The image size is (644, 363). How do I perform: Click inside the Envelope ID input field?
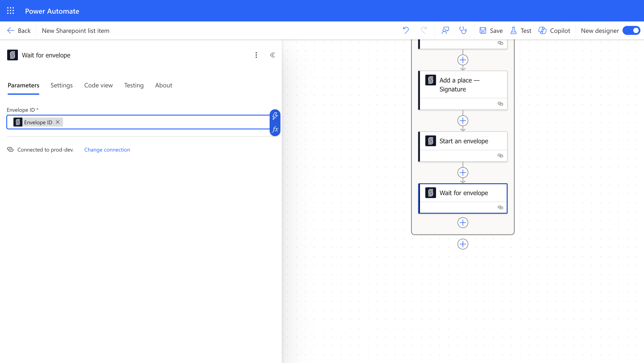(x=165, y=122)
